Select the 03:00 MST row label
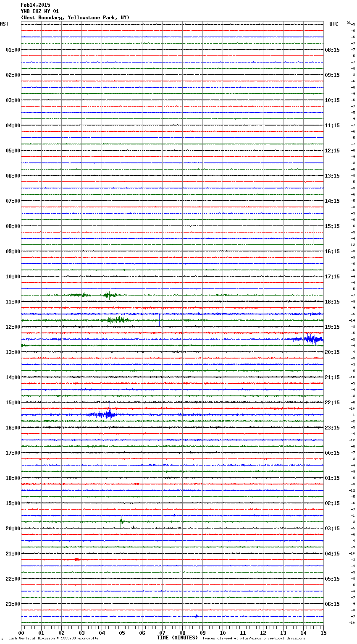357x644 pixels. click(13, 100)
